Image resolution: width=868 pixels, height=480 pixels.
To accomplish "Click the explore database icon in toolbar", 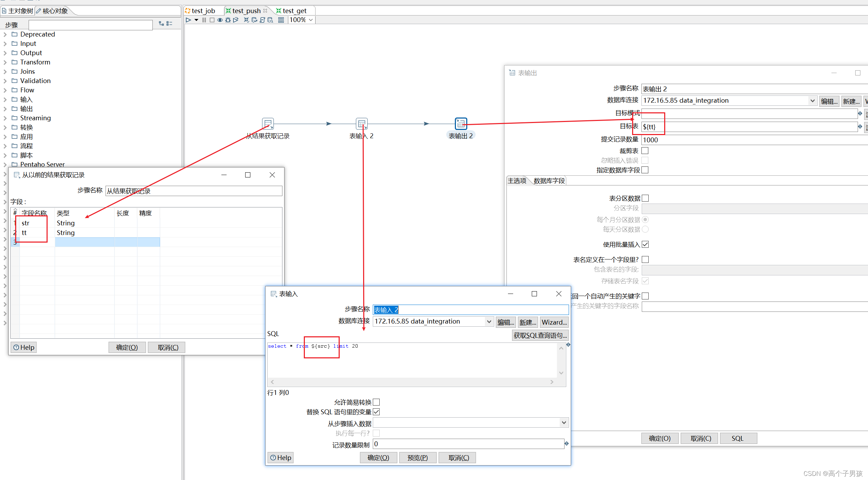I will click(x=270, y=20).
